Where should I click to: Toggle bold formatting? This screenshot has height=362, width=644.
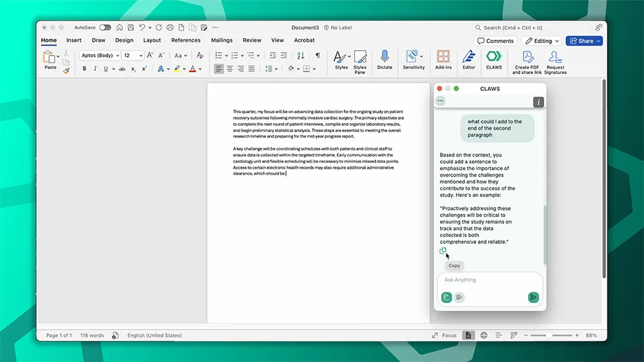[84, 69]
